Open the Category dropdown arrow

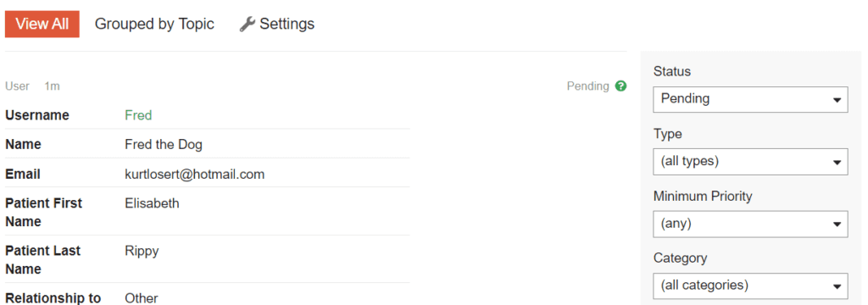pos(837,286)
